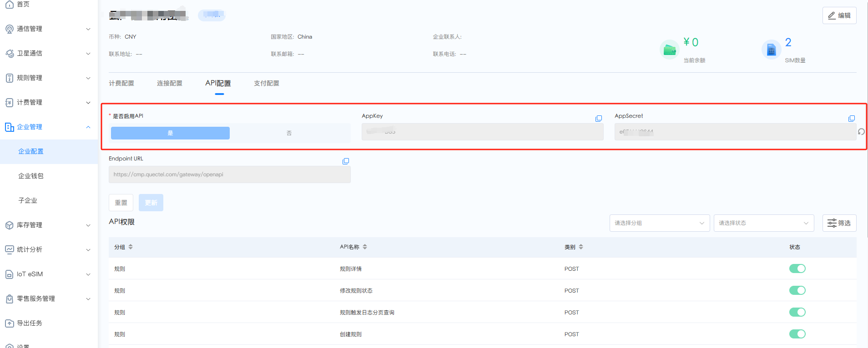This screenshot has height=348, width=868.
Task: Disable the 修改规则状态 API switch
Action: click(x=797, y=290)
